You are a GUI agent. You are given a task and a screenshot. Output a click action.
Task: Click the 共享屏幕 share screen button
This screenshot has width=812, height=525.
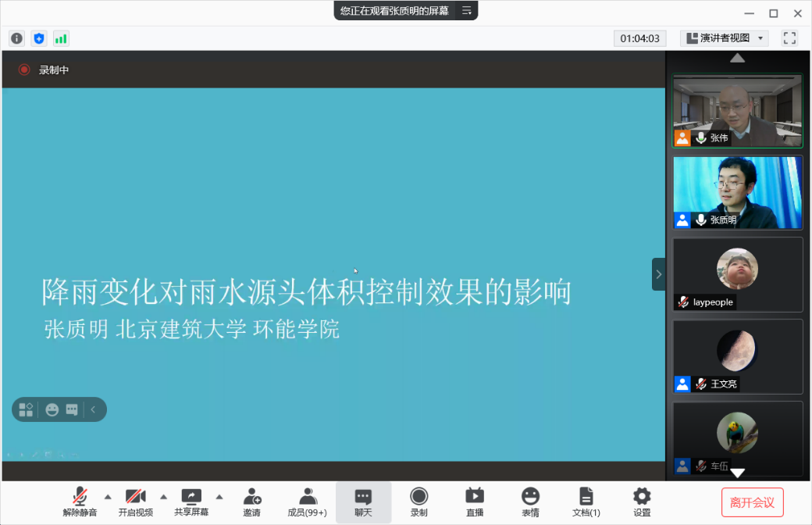(x=191, y=501)
